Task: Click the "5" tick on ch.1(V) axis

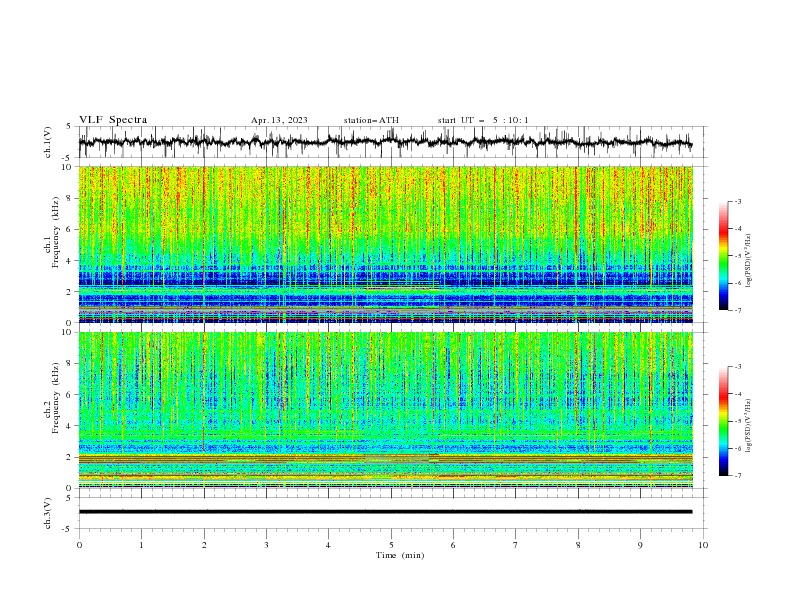Action: pyautogui.click(x=69, y=126)
